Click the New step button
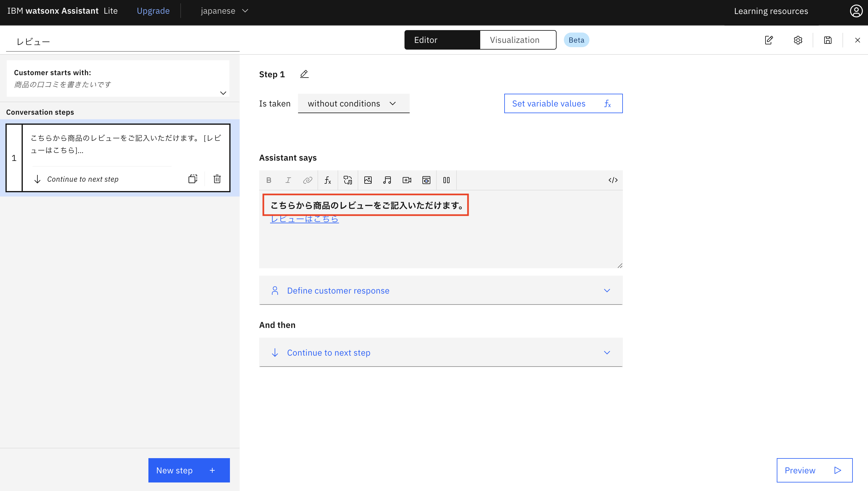 pyautogui.click(x=189, y=470)
